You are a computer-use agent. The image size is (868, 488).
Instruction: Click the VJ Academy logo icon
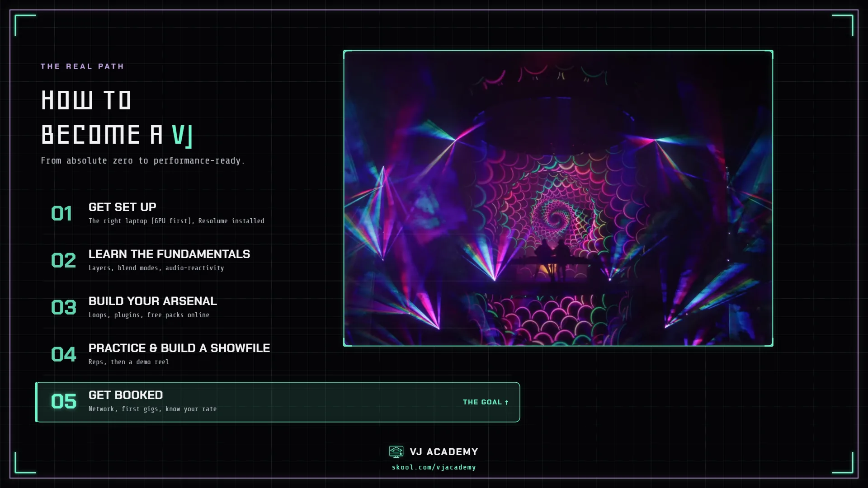coord(396,451)
